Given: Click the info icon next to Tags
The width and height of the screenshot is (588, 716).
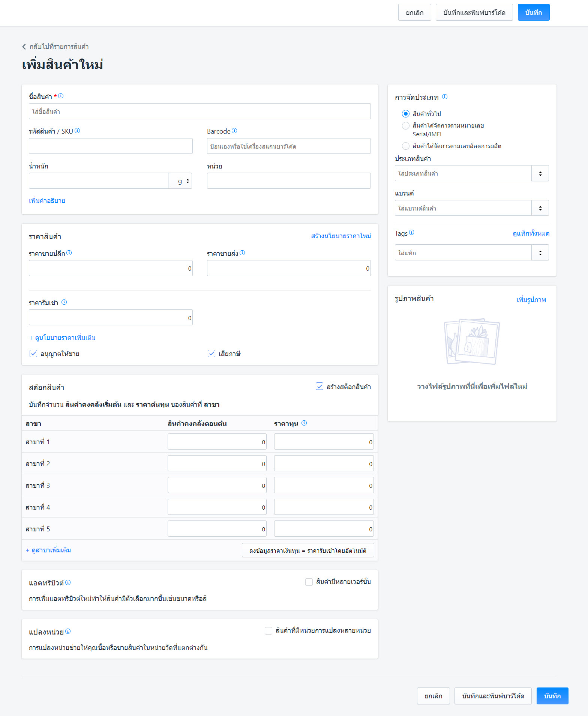Looking at the screenshot, I should pos(411,233).
